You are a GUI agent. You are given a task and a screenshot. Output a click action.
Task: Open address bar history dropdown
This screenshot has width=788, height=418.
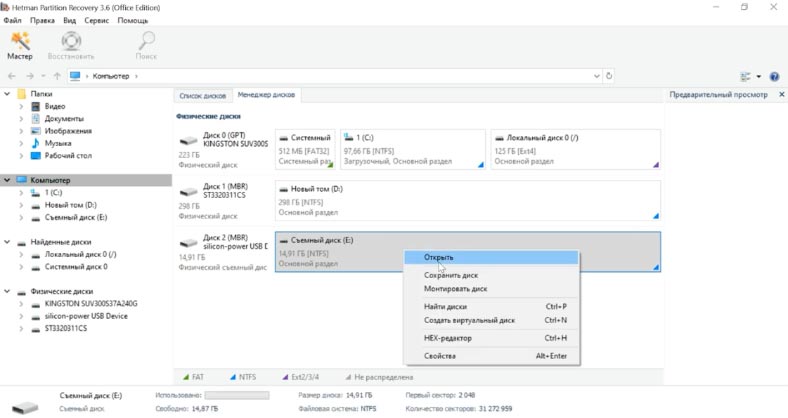[597, 76]
